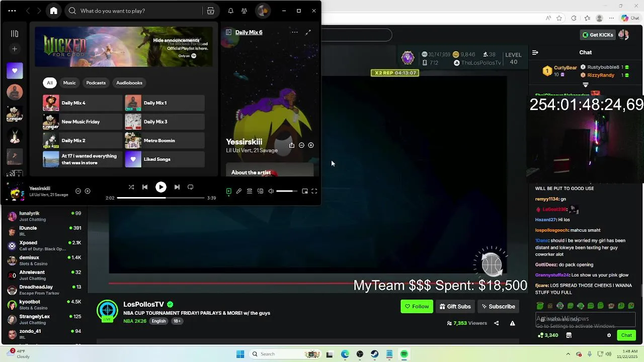Toggle lyrics microphone icon
This screenshot has height=362, width=644.
click(x=239, y=191)
